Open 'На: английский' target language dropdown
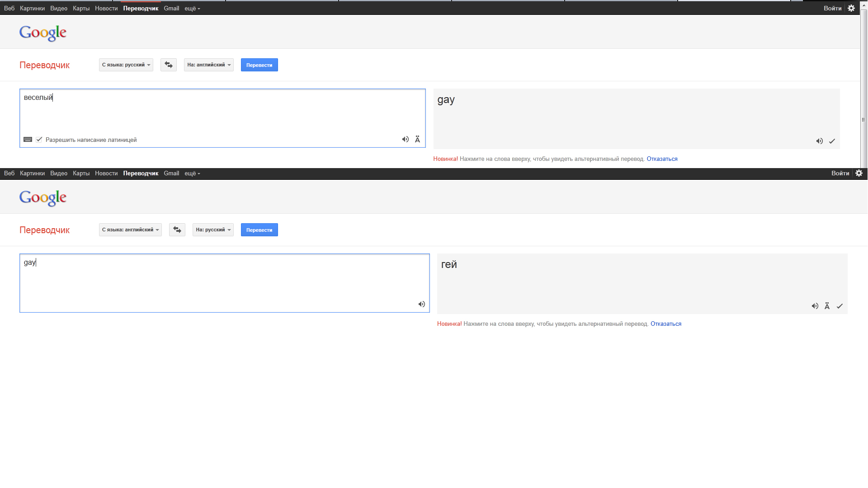This screenshot has height=488, width=868. pyautogui.click(x=209, y=65)
